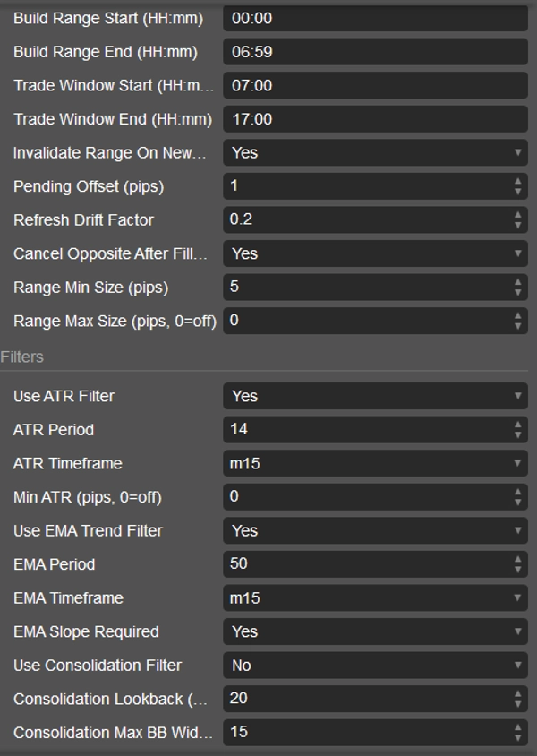537x756 pixels.
Task: Decrease the Consolidation Lookback value
Action: 517,704
